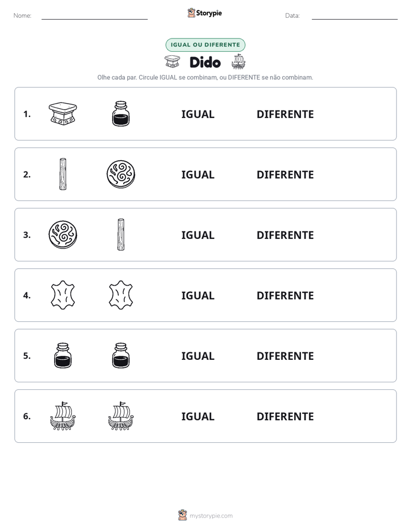Choose IGUAL for row 6
This screenshot has height=532, width=411.
[197, 416]
